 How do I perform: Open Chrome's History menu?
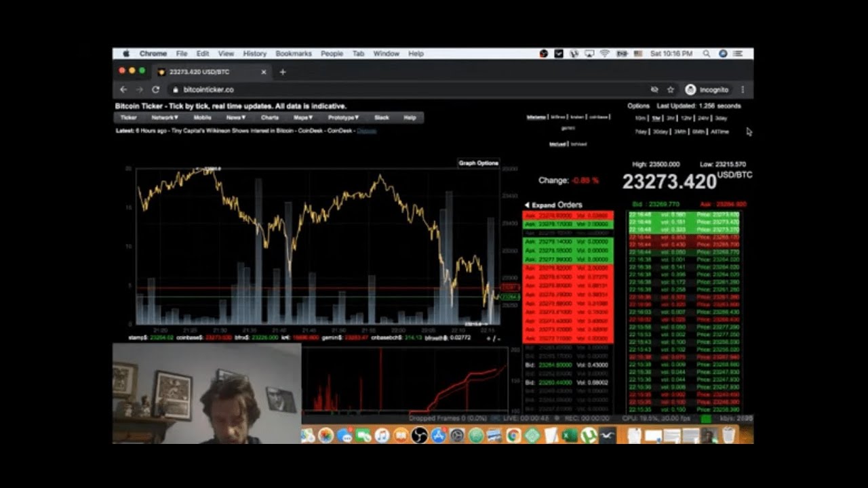(x=254, y=54)
